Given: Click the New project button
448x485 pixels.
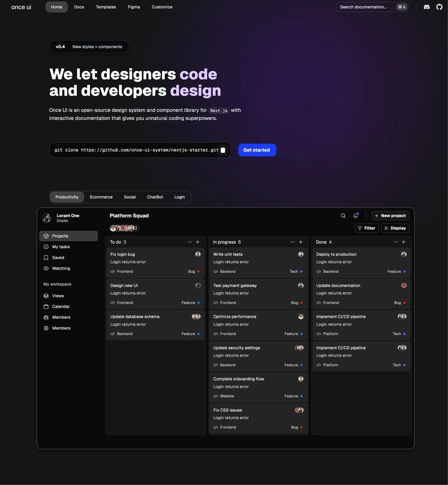Looking at the screenshot, I should coord(390,216).
